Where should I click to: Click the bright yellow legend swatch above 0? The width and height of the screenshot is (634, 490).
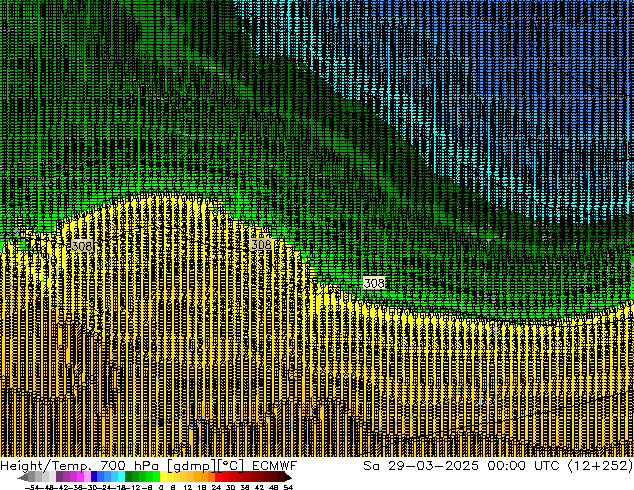tap(163, 476)
